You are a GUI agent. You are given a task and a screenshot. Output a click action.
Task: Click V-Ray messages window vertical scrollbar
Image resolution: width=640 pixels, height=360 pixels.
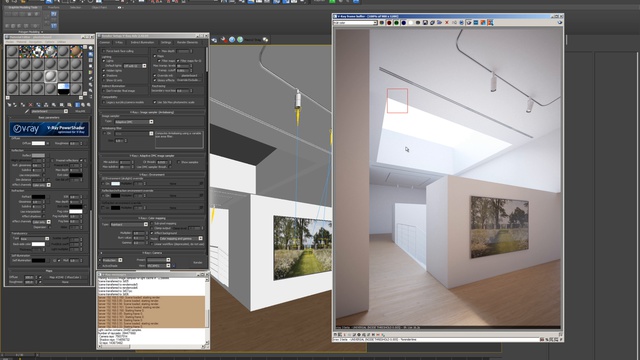click(207, 311)
